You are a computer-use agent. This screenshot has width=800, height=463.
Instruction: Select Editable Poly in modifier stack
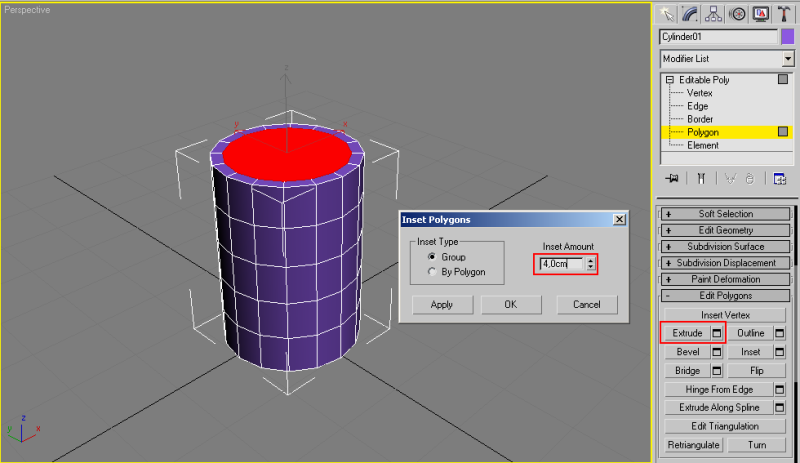point(704,80)
